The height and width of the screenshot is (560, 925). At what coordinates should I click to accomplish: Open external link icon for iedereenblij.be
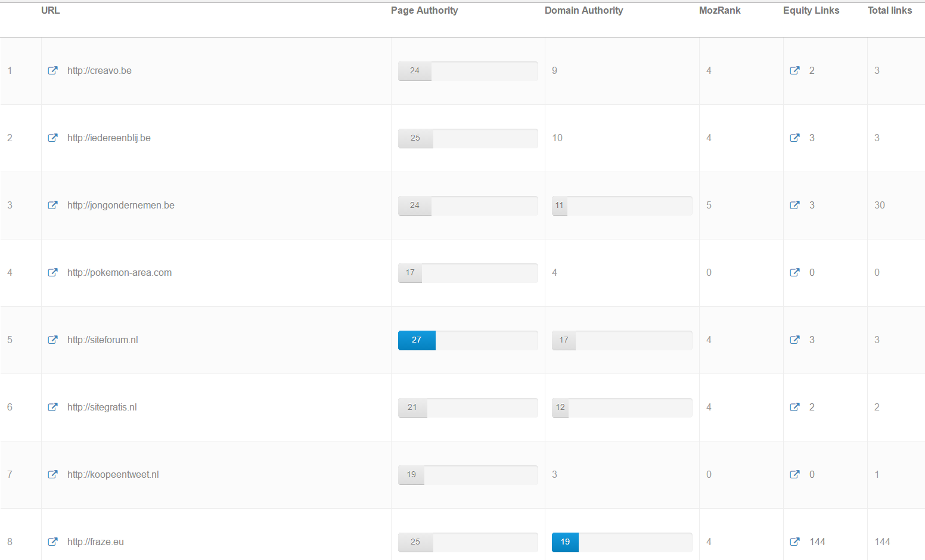click(x=53, y=138)
